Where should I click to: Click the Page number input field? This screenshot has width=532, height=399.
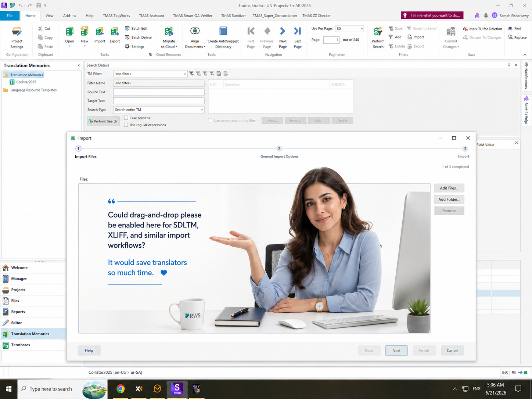tap(331, 40)
